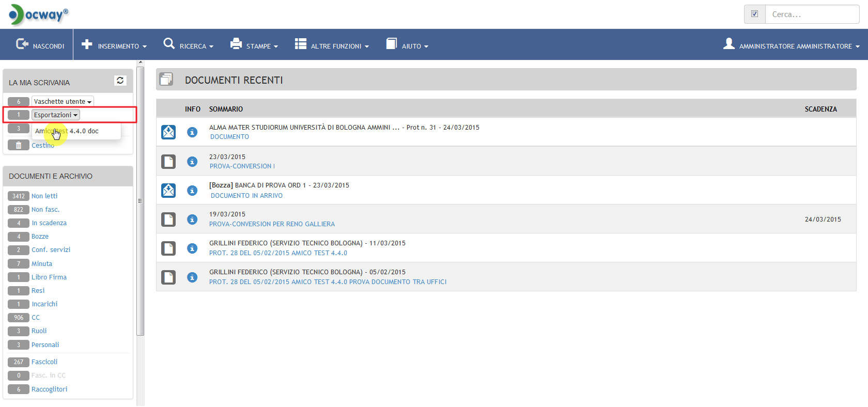Click the refresh icon in La Mia Scrivania
868x407 pixels.
click(x=120, y=81)
